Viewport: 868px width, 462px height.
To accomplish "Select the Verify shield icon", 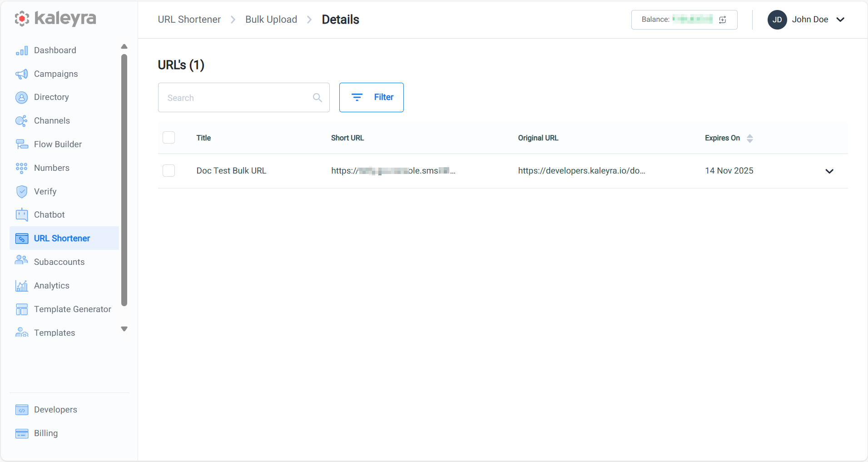I will tap(22, 192).
